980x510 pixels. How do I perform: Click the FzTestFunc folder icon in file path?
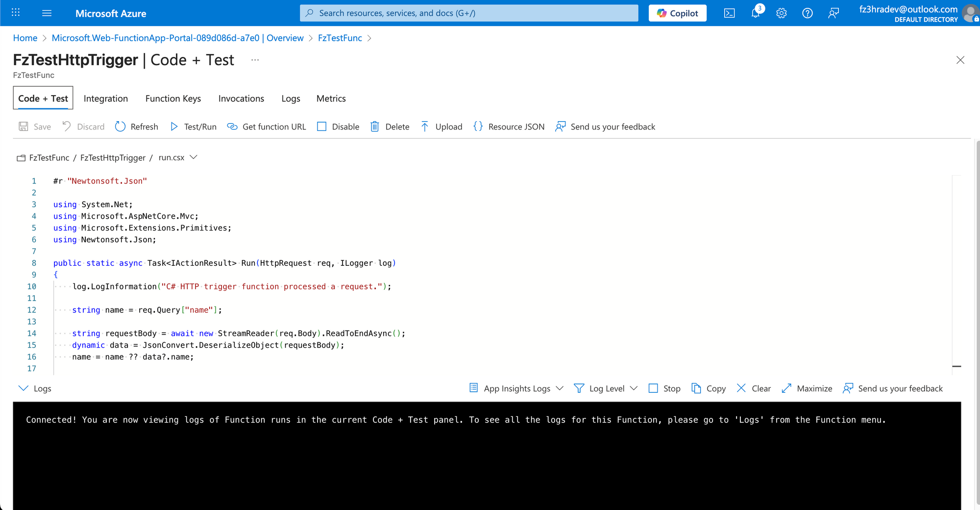(x=21, y=158)
